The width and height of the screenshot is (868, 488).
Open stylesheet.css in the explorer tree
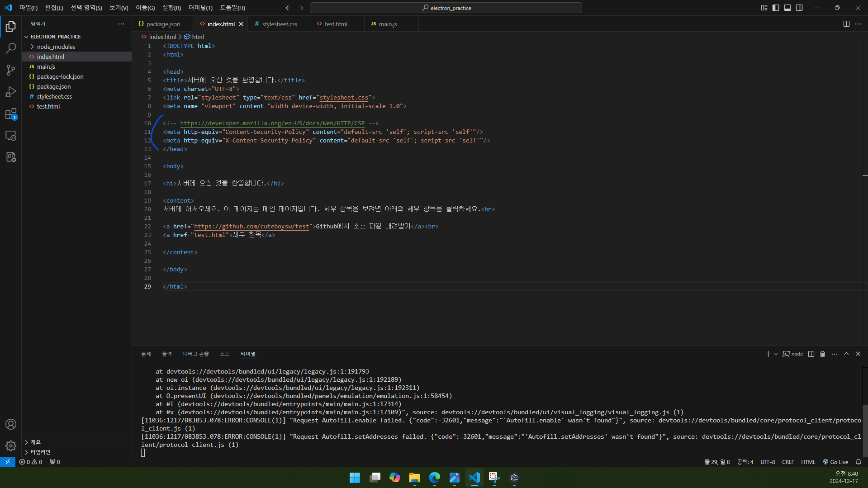[77, 96]
